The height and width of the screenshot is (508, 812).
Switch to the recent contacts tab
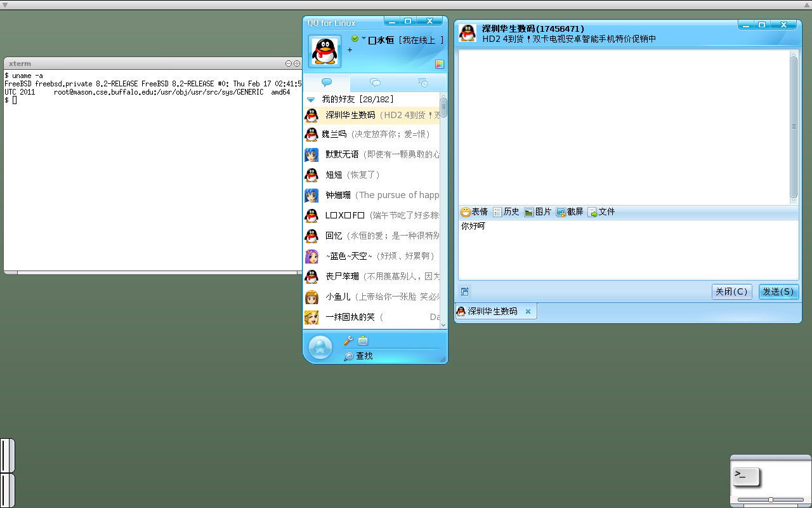[x=423, y=83]
